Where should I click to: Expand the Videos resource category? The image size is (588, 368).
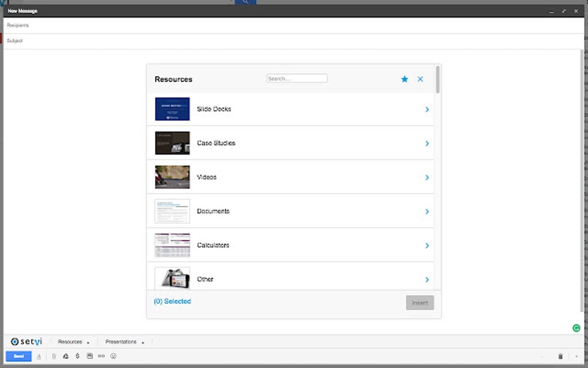(x=427, y=177)
